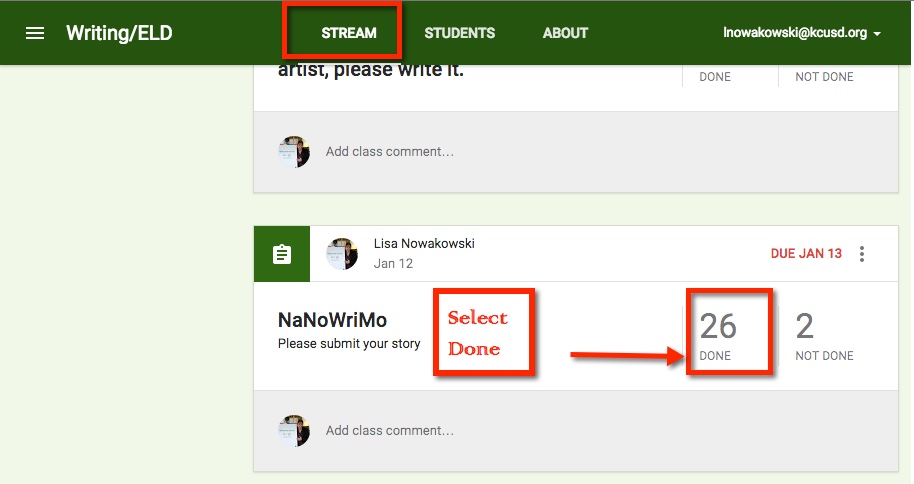Click the Due Jan 13 label
The height and width of the screenshot is (484, 914).
[x=806, y=254]
